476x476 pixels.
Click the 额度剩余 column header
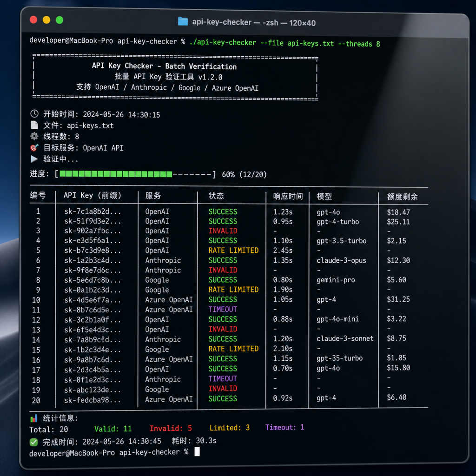coord(402,197)
